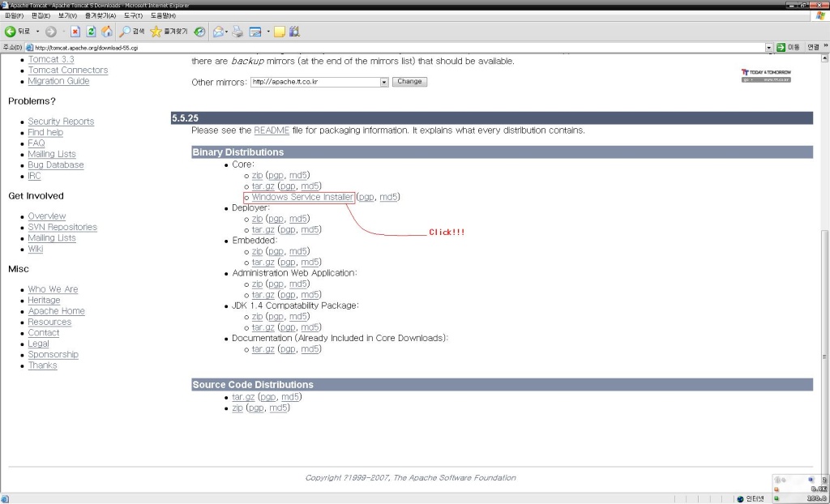830x504 pixels.
Task: Open the 도움말(H) menu
Action: click(x=163, y=16)
